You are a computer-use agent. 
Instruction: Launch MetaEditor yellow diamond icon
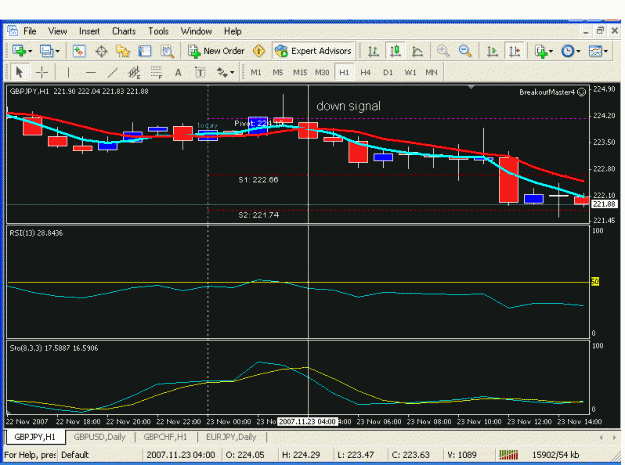pos(259,51)
